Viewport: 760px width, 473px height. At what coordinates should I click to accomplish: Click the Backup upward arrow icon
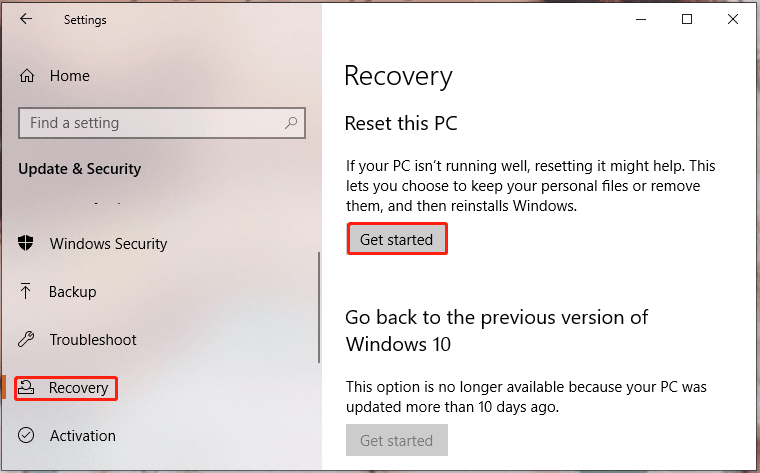point(25,291)
